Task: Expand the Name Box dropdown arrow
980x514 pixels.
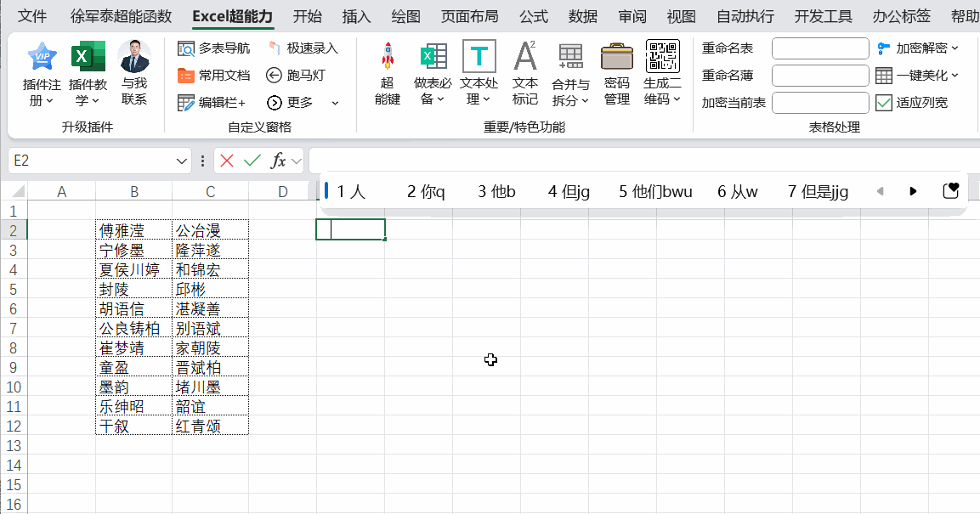Action: tap(181, 161)
